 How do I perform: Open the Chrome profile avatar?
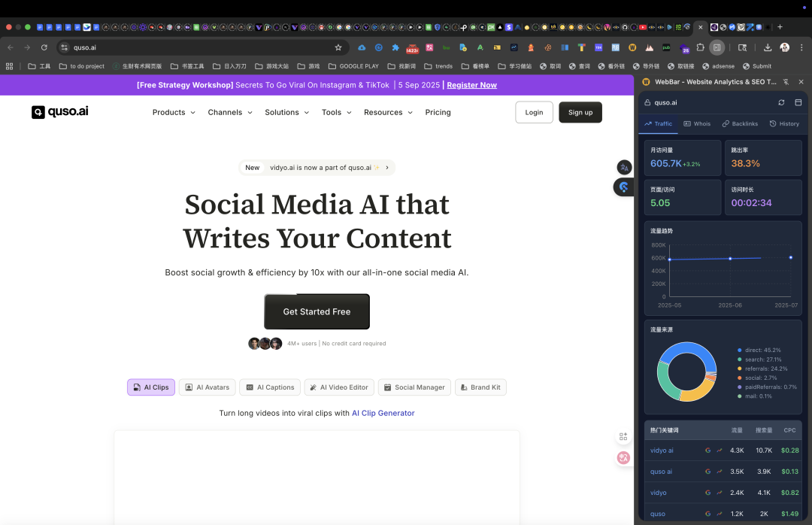pos(784,47)
